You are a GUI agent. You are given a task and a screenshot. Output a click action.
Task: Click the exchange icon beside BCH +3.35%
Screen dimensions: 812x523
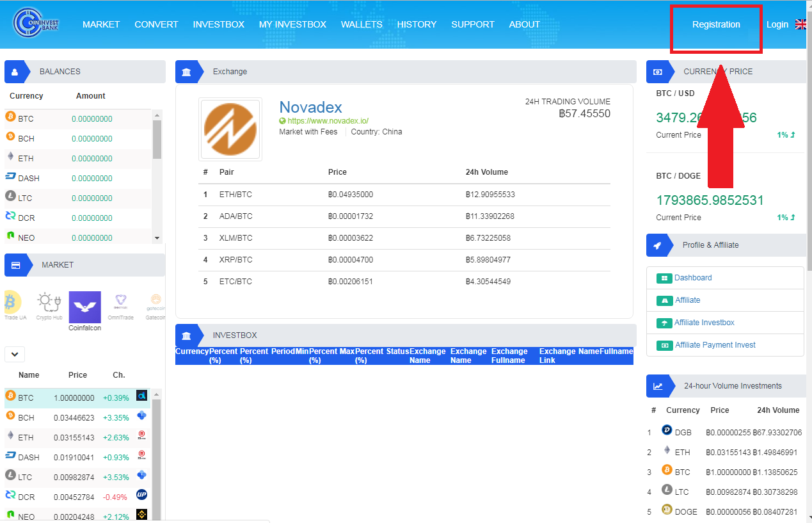[x=141, y=415]
